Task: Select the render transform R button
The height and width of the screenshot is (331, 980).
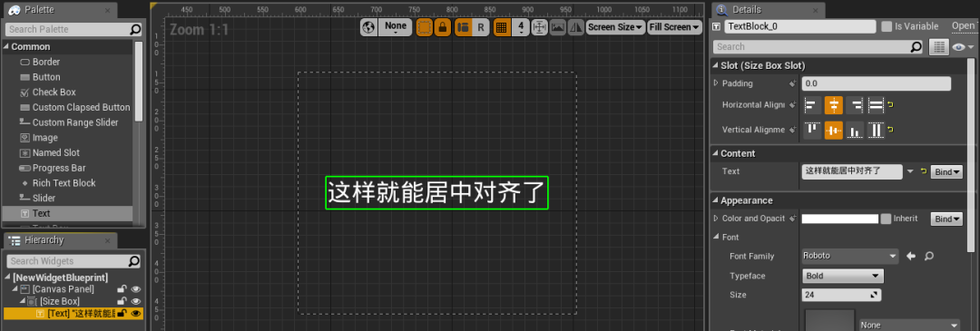Action: click(x=481, y=27)
